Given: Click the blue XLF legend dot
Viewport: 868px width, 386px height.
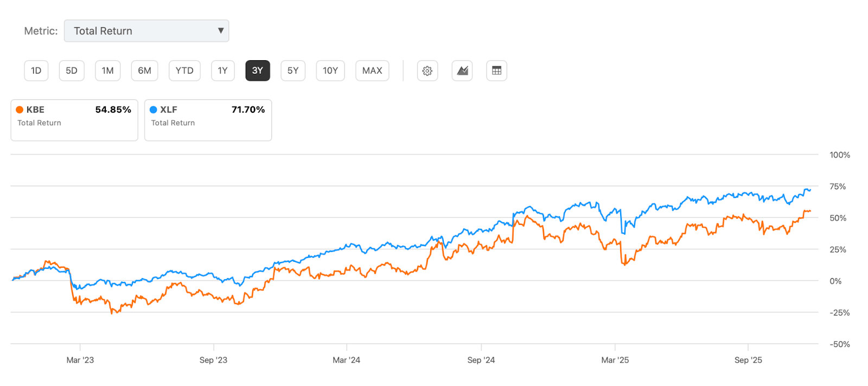Looking at the screenshot, I should tap(154, 110).
